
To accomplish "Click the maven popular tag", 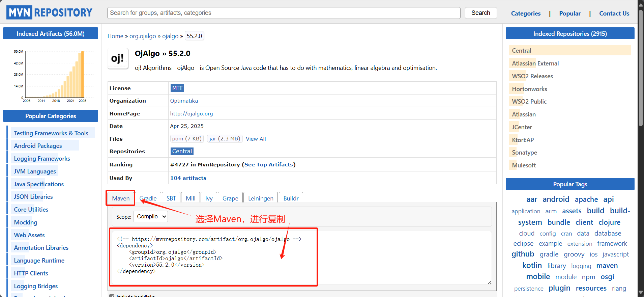I will [607, 266].
